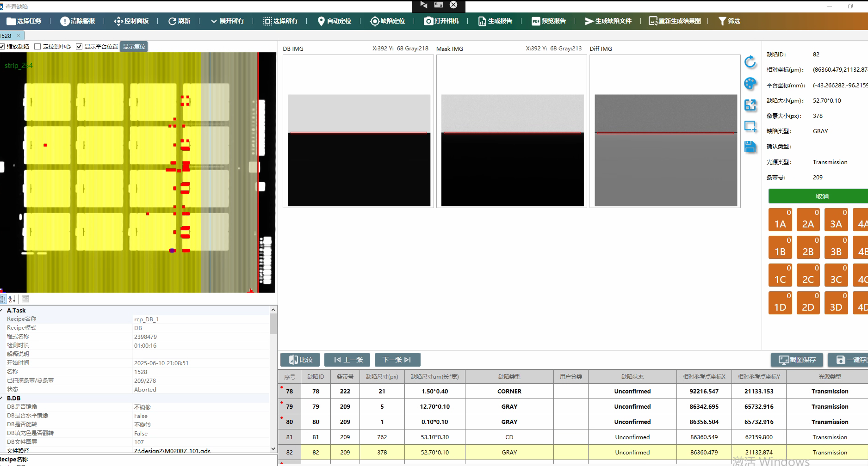Viewport: 868px width, 466px height.
Task: Select defect row 78 with CORNER type
Action: click(x=573, y=391)
